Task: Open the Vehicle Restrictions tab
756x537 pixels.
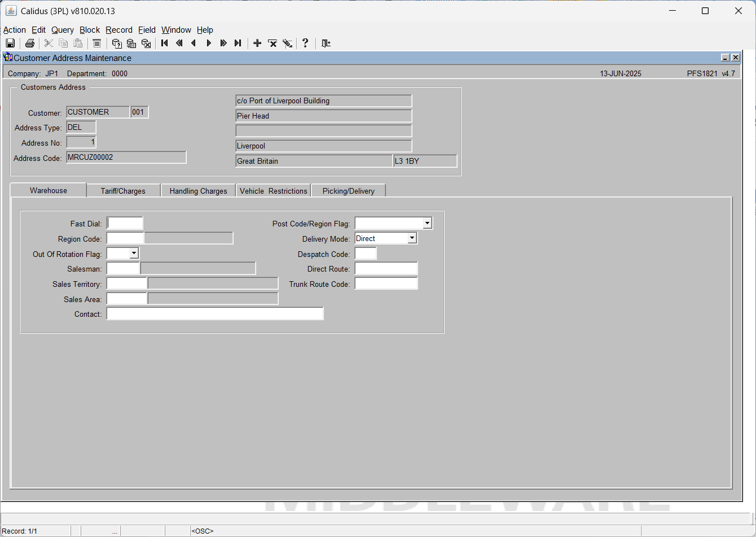Action: click(x=274, y=191)
